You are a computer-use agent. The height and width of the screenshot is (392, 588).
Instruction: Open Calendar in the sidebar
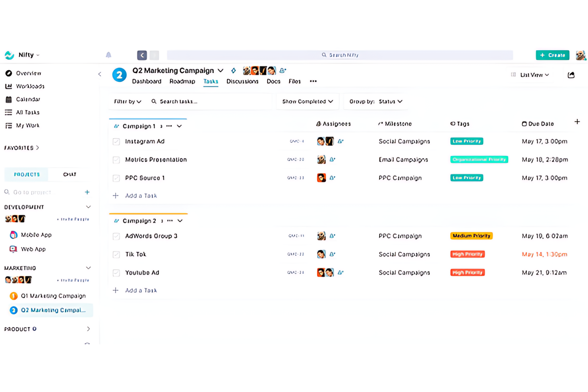coord(23,99)
